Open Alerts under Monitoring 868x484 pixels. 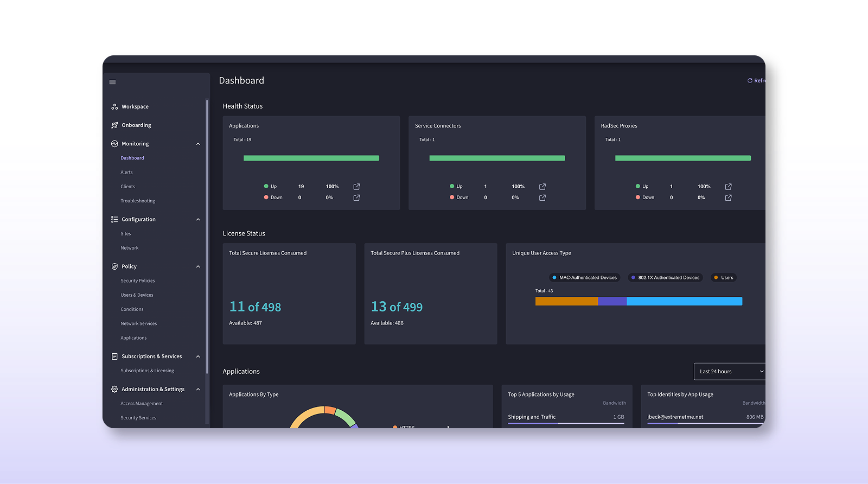click(126, 173)
